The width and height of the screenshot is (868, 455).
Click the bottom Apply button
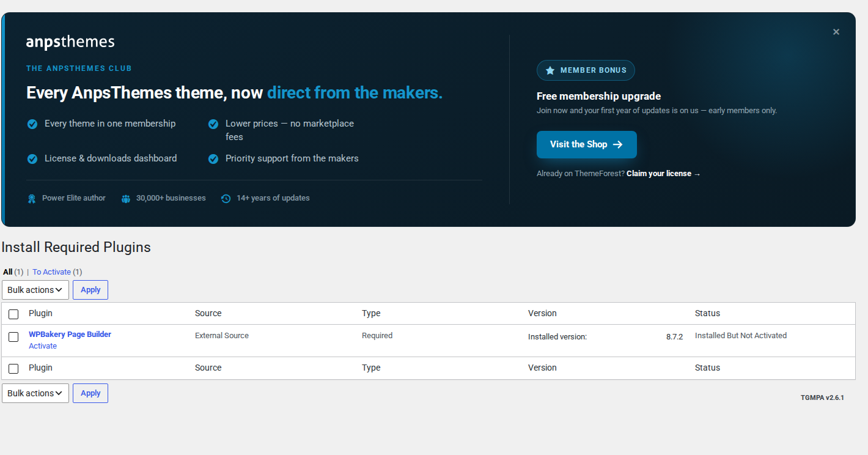coord(90,393)
